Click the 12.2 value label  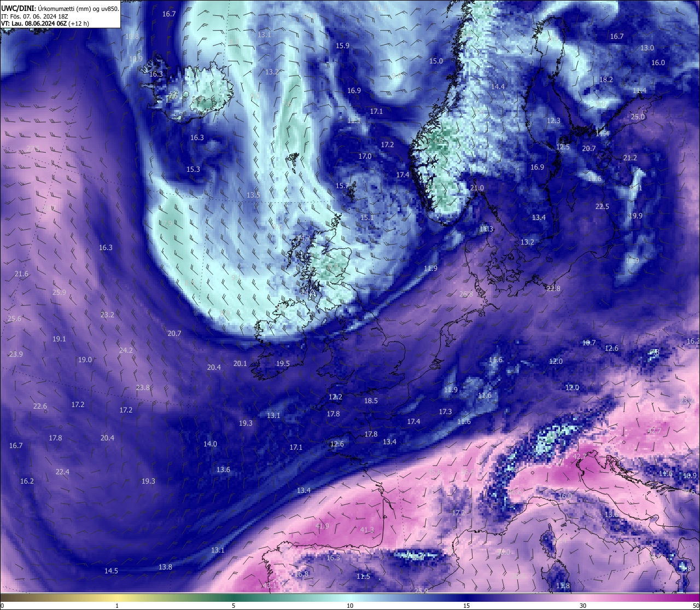tap(335, 397)
